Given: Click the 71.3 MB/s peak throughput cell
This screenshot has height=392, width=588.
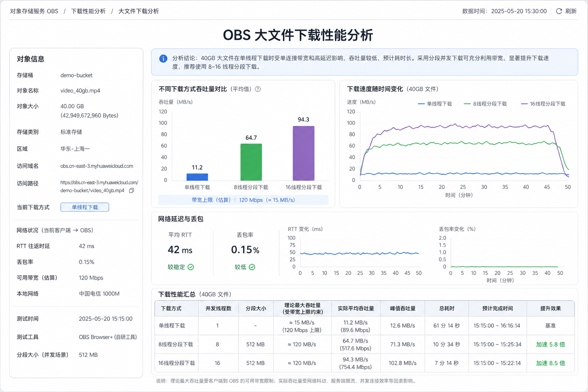Looking at the screenshot, I should [x=403, y=344].
